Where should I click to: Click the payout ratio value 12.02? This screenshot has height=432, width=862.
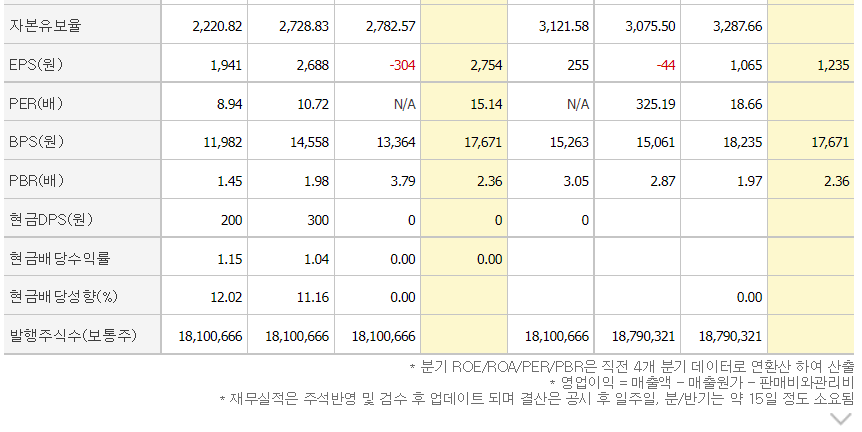tap(226, 297)
